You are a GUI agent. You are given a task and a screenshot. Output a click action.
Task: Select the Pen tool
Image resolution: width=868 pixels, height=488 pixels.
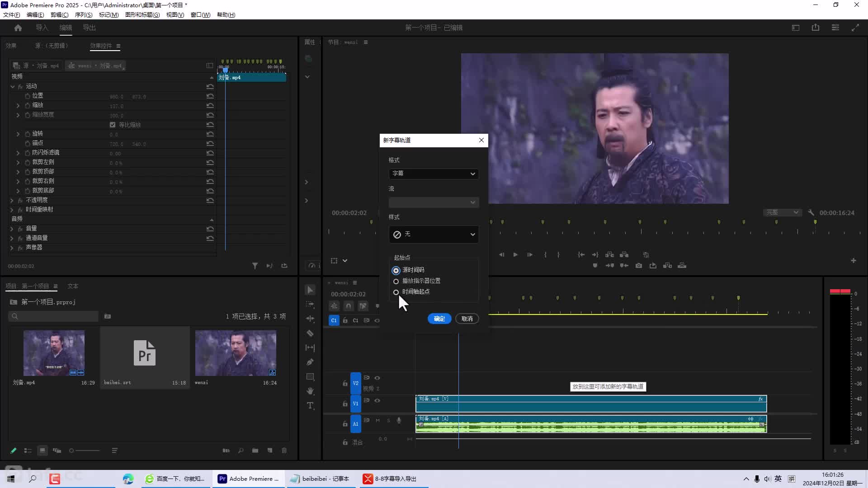310,362
